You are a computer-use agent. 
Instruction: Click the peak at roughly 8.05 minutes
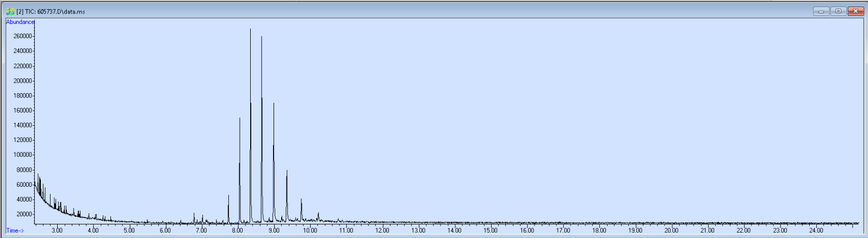click(x=239, y=170)
